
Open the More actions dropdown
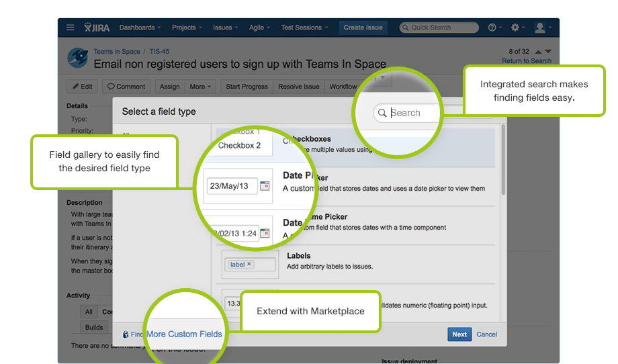tap(200, 87)
